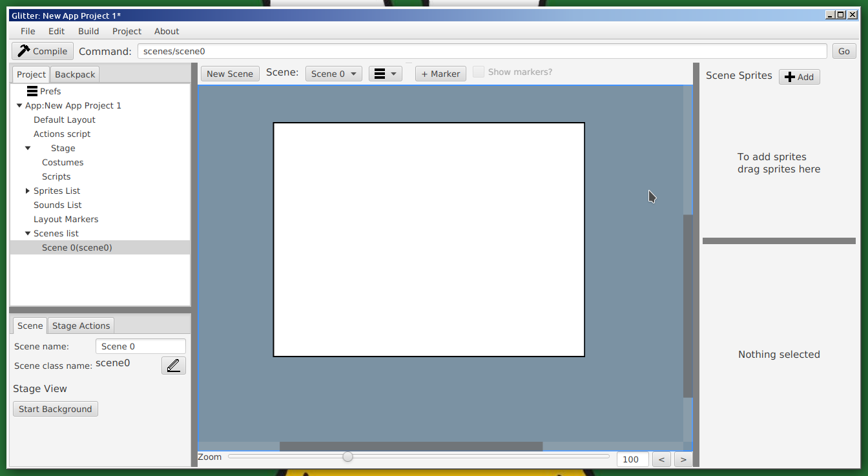Click the right arrow zoom button
Screen dimensions: 868x476
click(683, 459)
